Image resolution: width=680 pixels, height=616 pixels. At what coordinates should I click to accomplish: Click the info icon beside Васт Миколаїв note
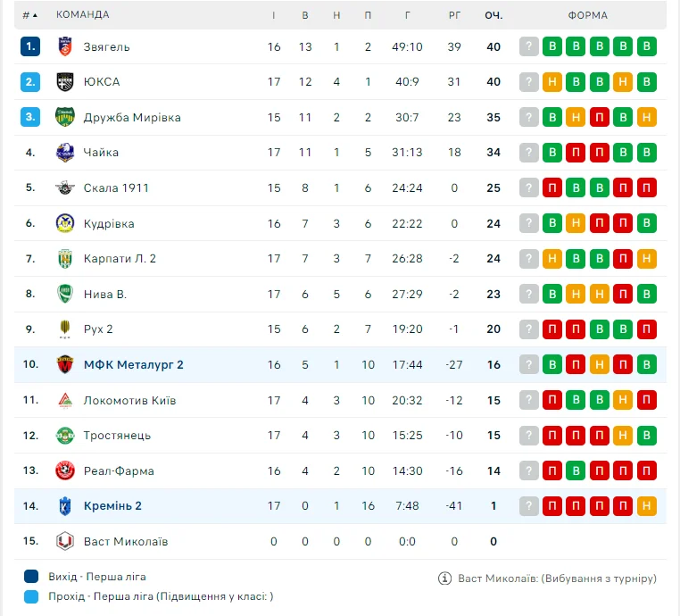coord(445,579)
